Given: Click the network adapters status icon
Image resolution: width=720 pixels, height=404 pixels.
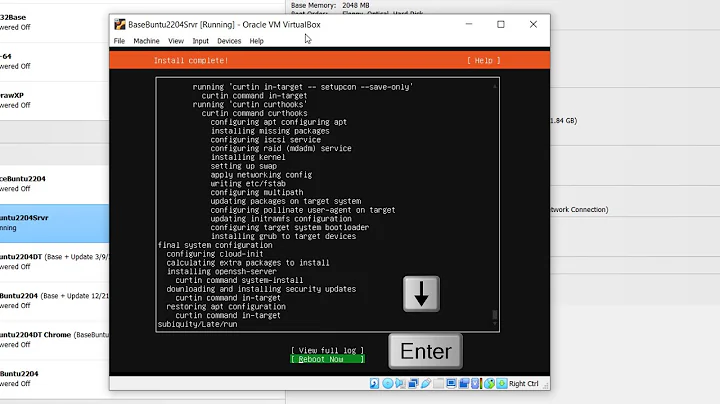Looking at the screenshot, I should tap(413, 383).
